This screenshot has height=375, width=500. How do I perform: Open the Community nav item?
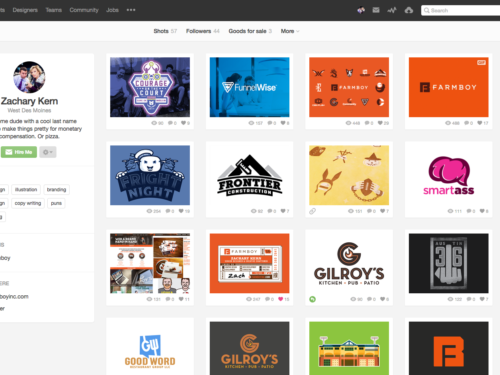click(x=84, y=10)
